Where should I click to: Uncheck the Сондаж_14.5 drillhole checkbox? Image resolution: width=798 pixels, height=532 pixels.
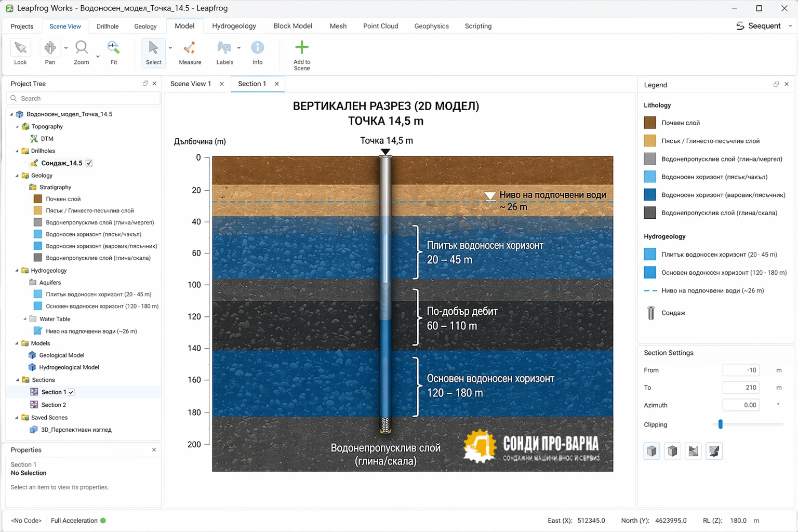click(89, 163)
